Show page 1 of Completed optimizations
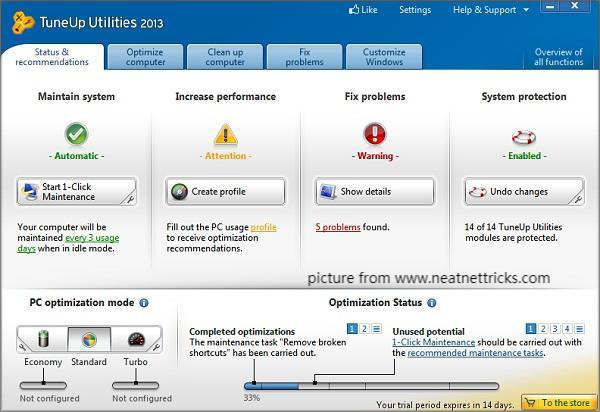600x412 pixels. click(x=352, y=329)
